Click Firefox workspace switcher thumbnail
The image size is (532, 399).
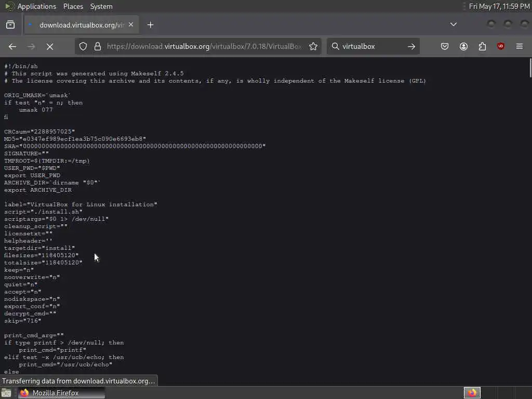click(x=472, y=393)
